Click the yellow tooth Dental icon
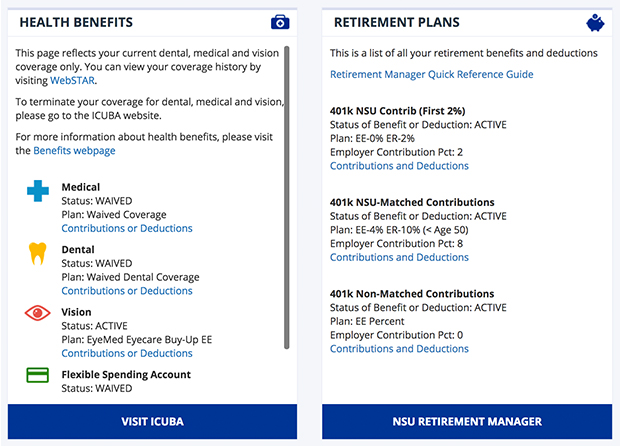This screenshot has width=620, height=446. click(38, 253)
